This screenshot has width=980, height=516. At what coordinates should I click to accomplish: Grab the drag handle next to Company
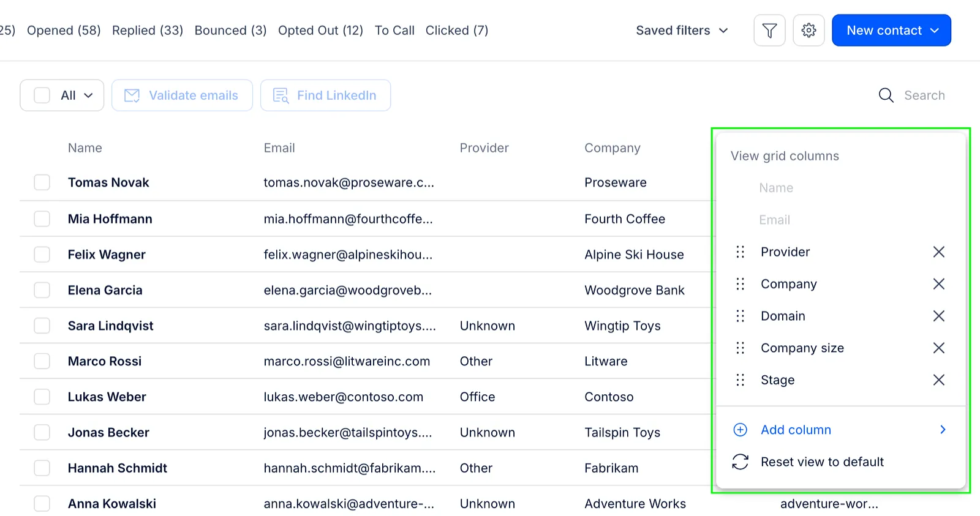click(x=740, y=284)
